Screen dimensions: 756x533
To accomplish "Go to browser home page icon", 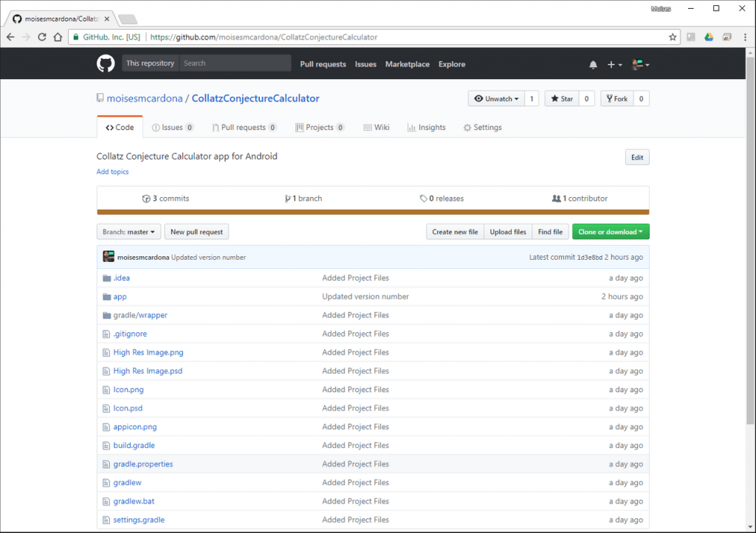I will point(58,37).
